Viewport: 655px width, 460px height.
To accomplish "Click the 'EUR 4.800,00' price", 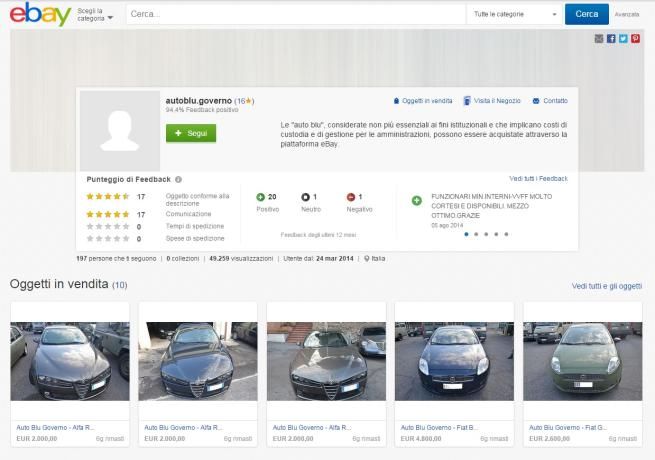I will (x=421, y=439).
